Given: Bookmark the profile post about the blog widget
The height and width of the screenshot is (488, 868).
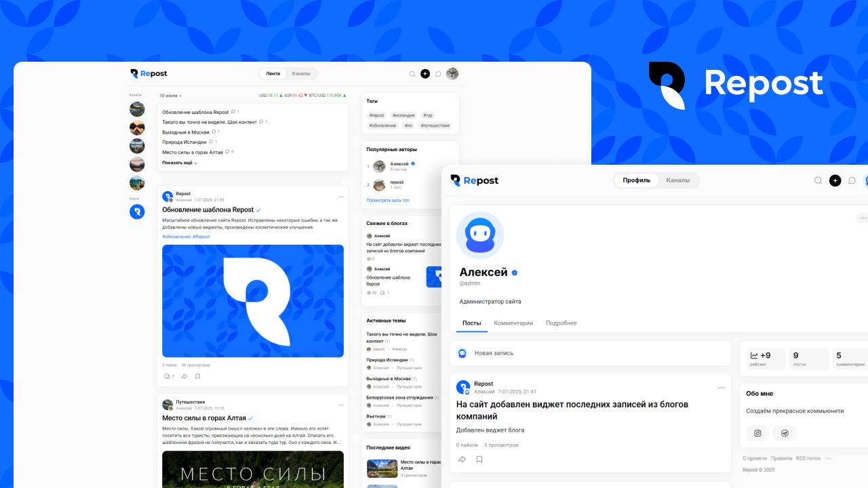Looking at the screenshot, I should click(479, 459).
